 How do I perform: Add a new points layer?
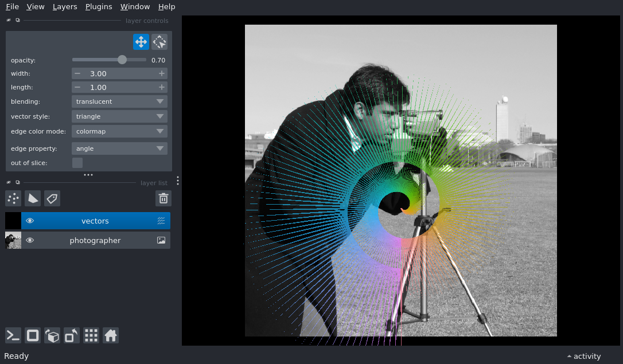point(13,198)
